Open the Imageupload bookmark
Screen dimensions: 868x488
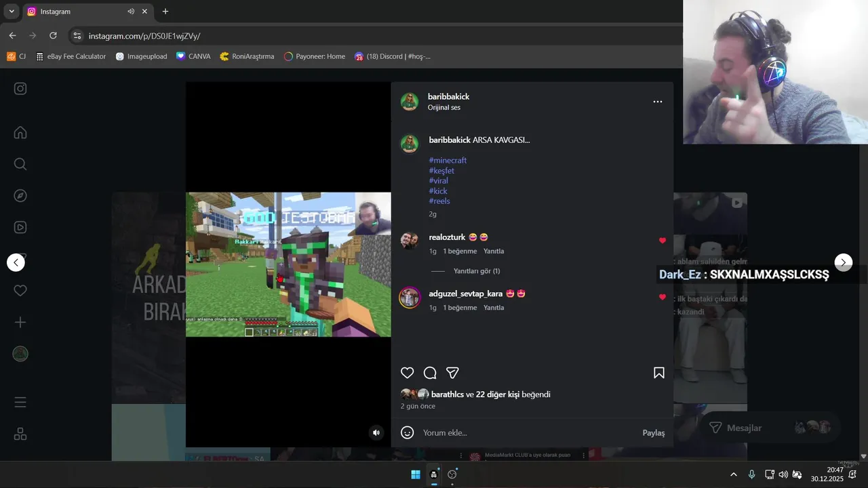click(141, 56)
